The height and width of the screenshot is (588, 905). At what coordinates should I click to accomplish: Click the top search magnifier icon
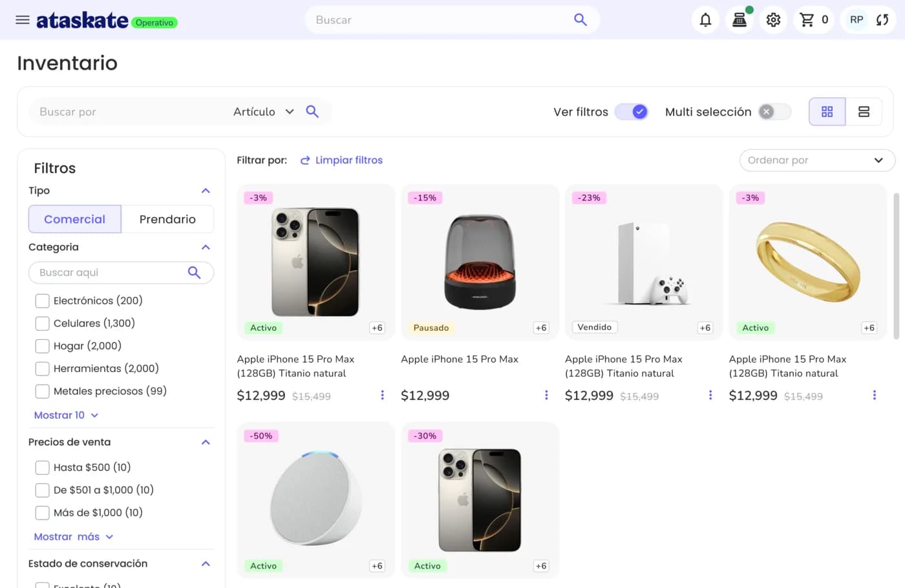(580, 20)
